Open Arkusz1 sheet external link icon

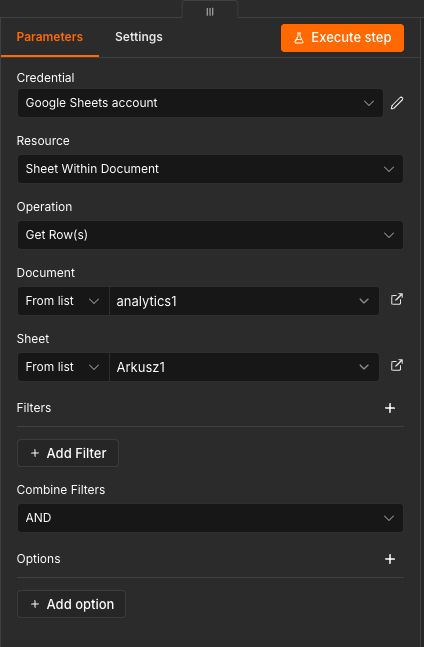pos(396,366)
